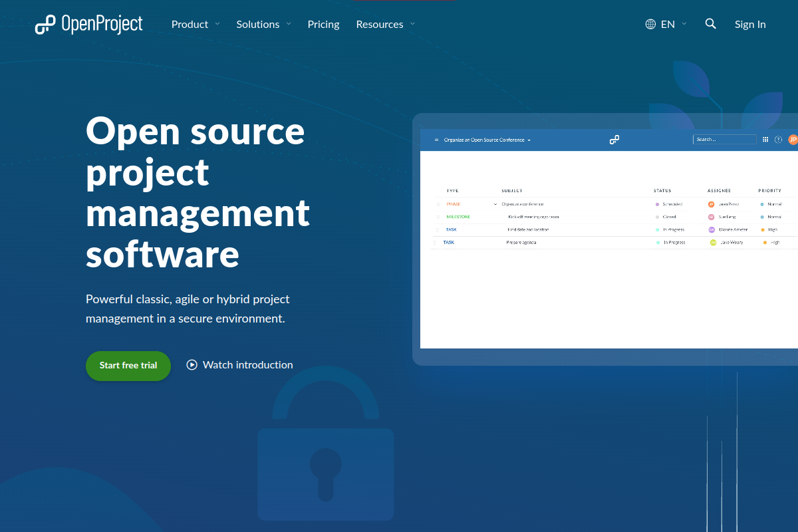This screenshot has width=798, height=532.
Task: Collapse the Organize a conference phase row
Action: [x=495, y=203]
